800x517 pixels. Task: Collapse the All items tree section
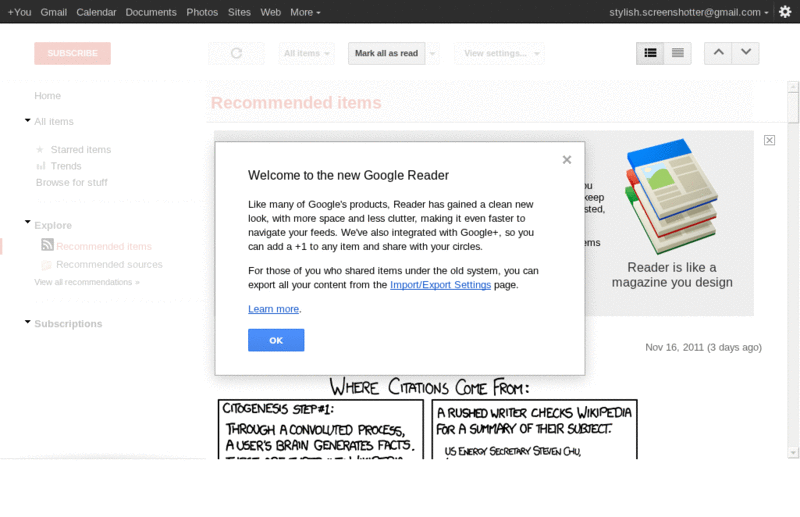point(28,120)
